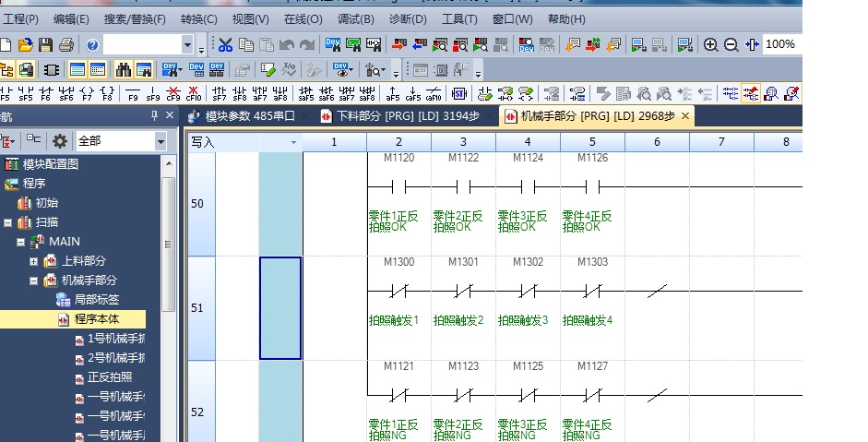Open the 全部 filter dropdown in navigation

(x=161, y=141)
